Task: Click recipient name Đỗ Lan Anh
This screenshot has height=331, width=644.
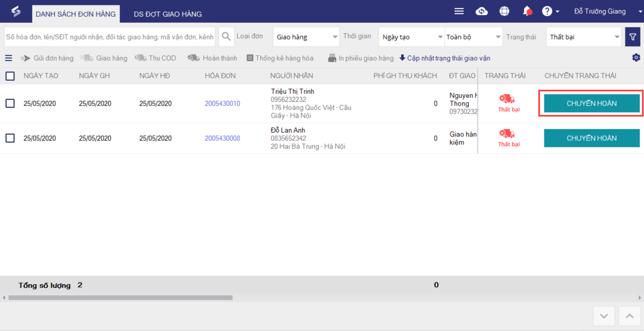Action: pos(288,130)
